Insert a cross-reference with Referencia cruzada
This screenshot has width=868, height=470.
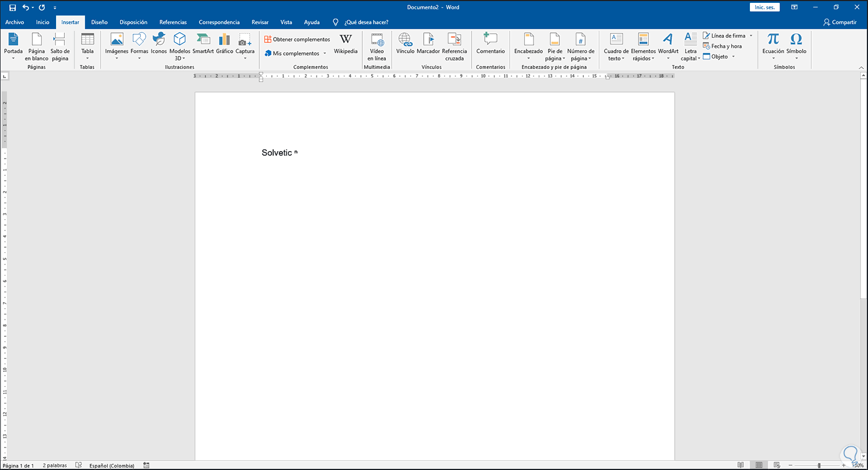click(454, 46)
